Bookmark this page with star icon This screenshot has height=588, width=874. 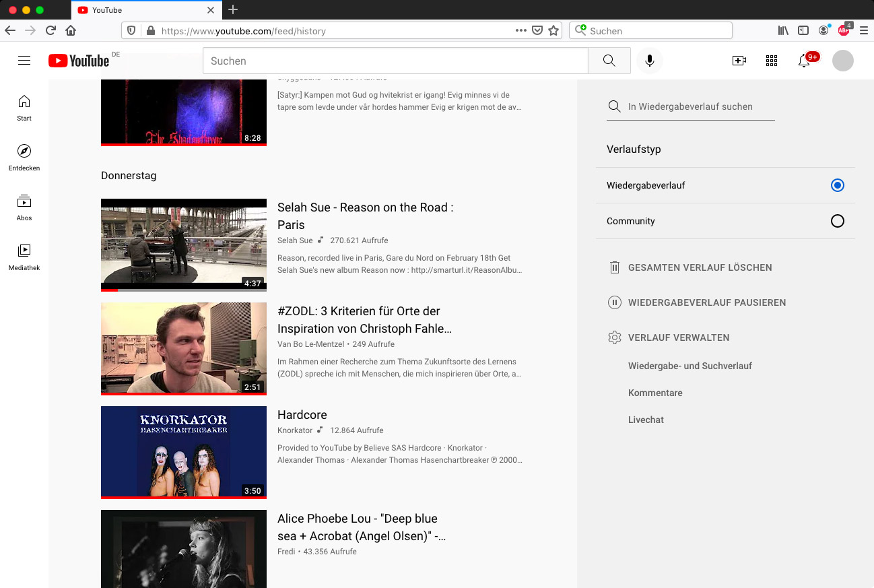click(x=553, y=30)
